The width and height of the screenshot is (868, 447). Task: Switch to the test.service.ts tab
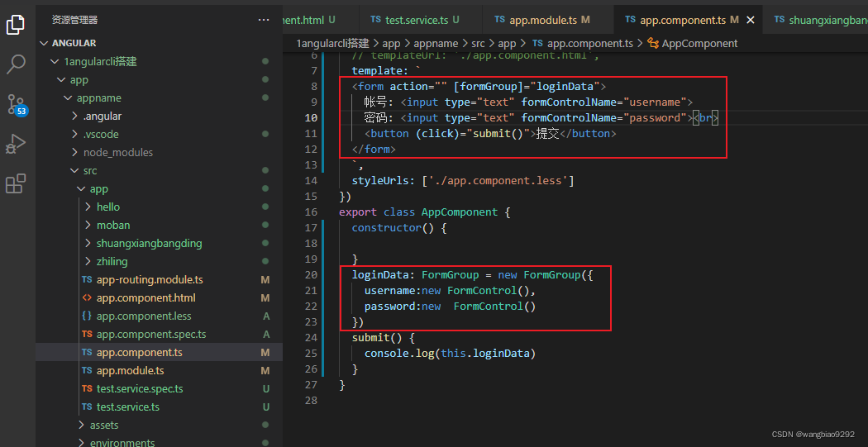415,20
